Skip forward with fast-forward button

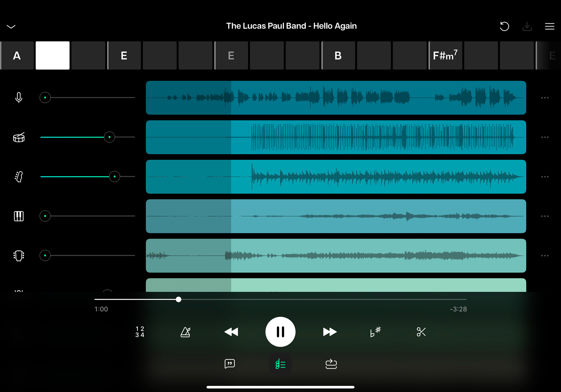point(330,332)
